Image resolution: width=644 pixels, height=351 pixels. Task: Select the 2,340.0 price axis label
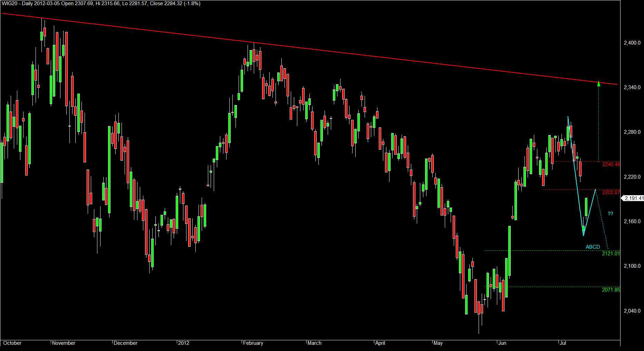(632, 87)
